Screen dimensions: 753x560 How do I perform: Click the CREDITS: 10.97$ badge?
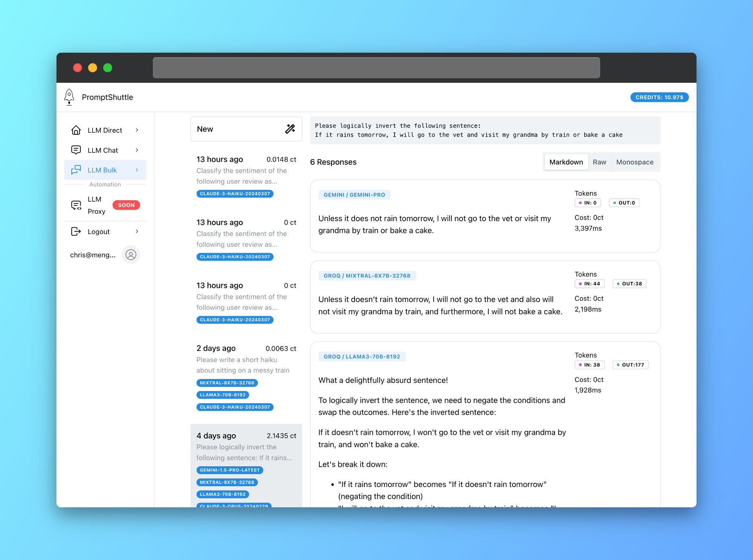(659, 97)
